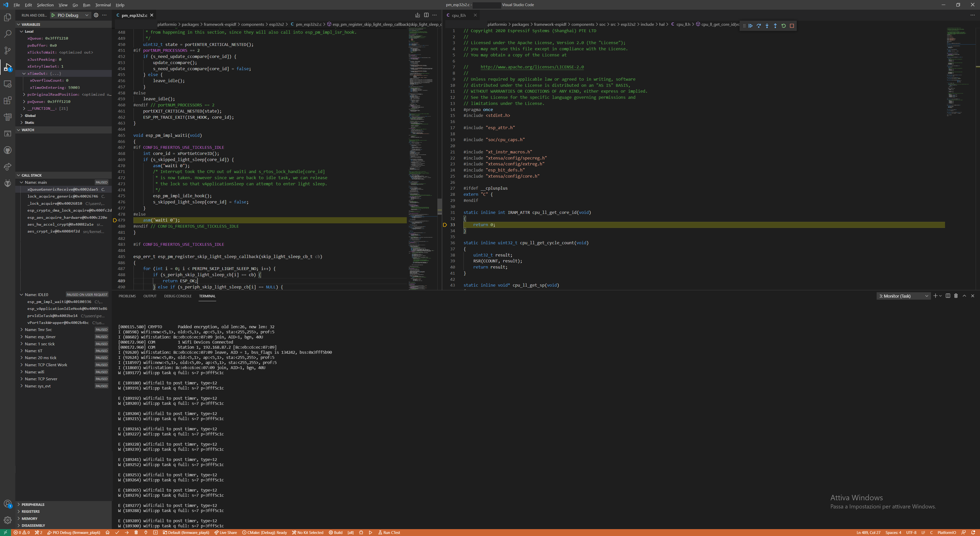The height and width of the screenshot is (536, 980).
Task: Create a new terminal with plus icon
Action: coord(935,296)
